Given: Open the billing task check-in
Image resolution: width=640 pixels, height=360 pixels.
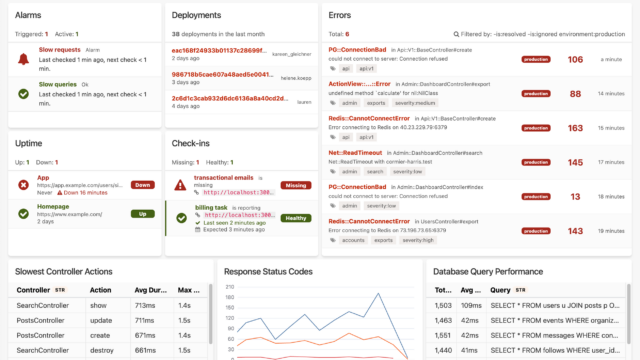Looking at the screenshot, I should click(211, 207).
